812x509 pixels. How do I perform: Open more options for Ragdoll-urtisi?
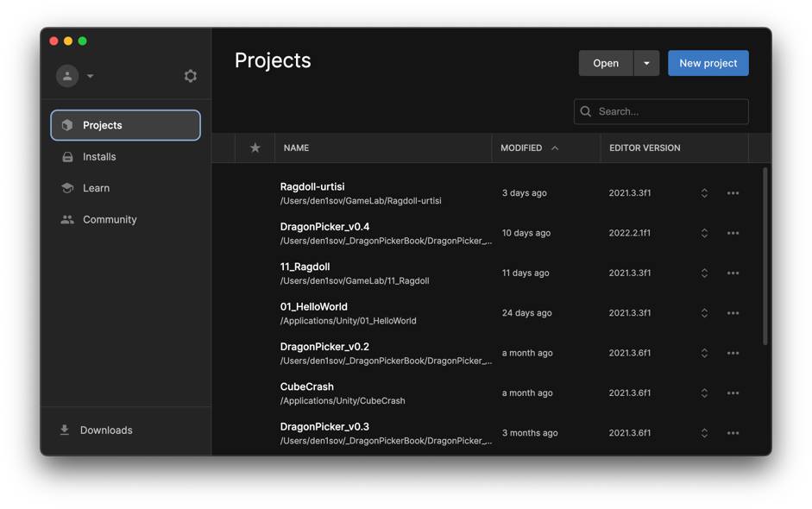coord(733,193)
